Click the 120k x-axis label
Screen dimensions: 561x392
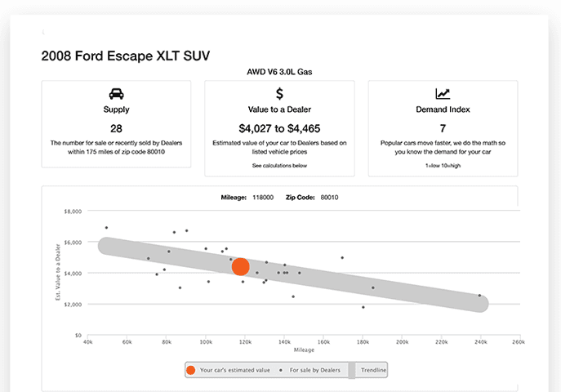click(245, 342)
